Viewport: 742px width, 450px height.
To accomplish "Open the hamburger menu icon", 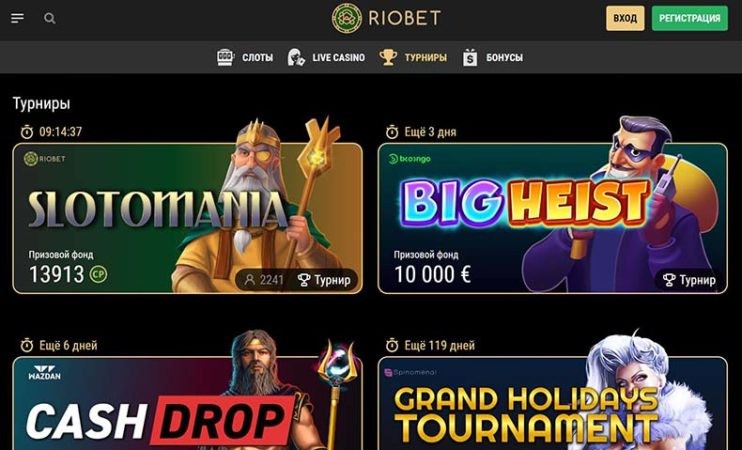I will coord(18,18).
